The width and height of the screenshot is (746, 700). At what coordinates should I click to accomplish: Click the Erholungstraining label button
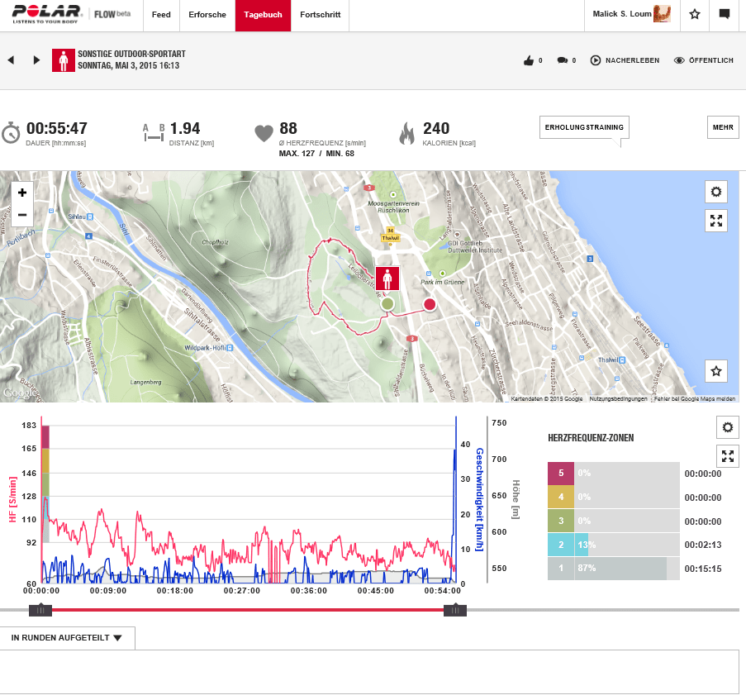coord(584,127)
